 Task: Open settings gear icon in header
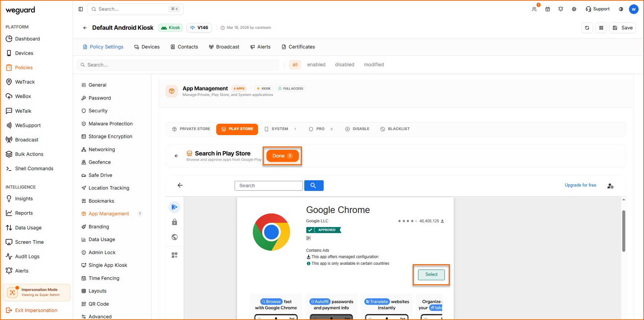click(x=574, y=9)
